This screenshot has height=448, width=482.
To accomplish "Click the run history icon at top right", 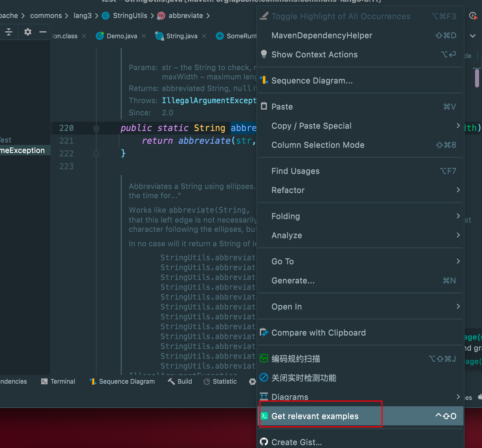I will click(x=473, y=16).
